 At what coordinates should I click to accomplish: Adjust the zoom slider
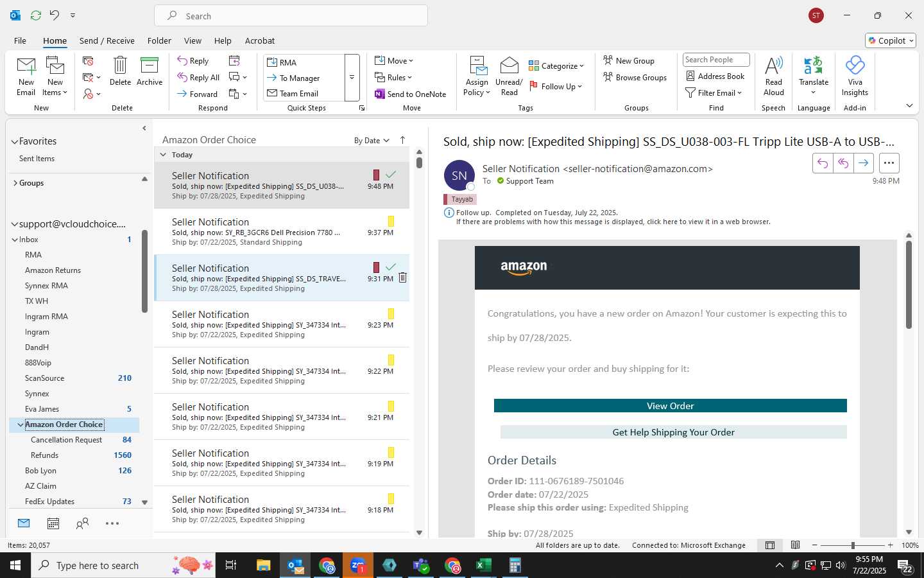[853, 545]
